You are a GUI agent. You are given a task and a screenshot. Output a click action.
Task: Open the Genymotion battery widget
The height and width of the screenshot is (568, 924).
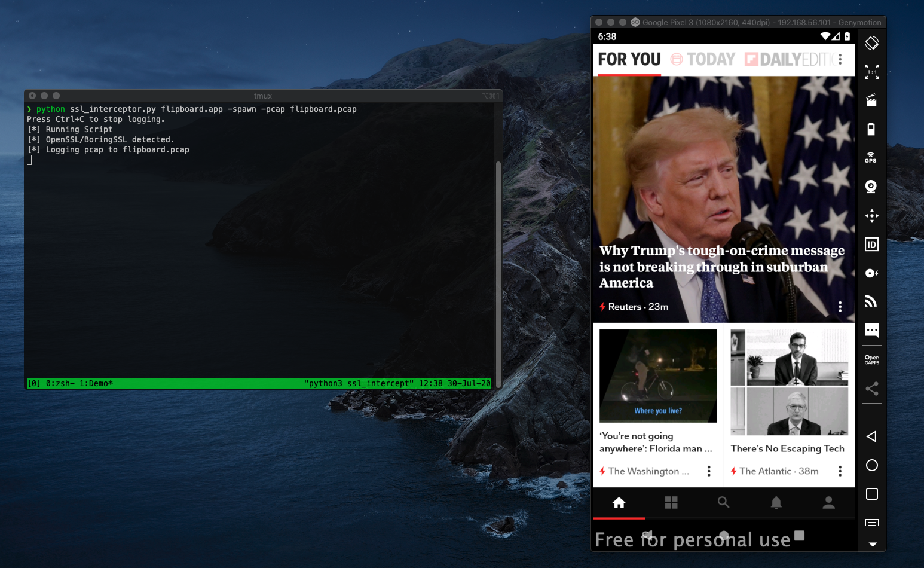[871, 129]
